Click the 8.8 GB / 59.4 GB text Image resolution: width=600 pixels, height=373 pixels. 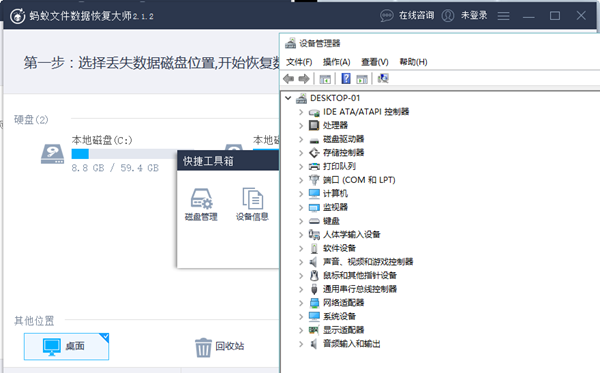click(x=115, y=168)
